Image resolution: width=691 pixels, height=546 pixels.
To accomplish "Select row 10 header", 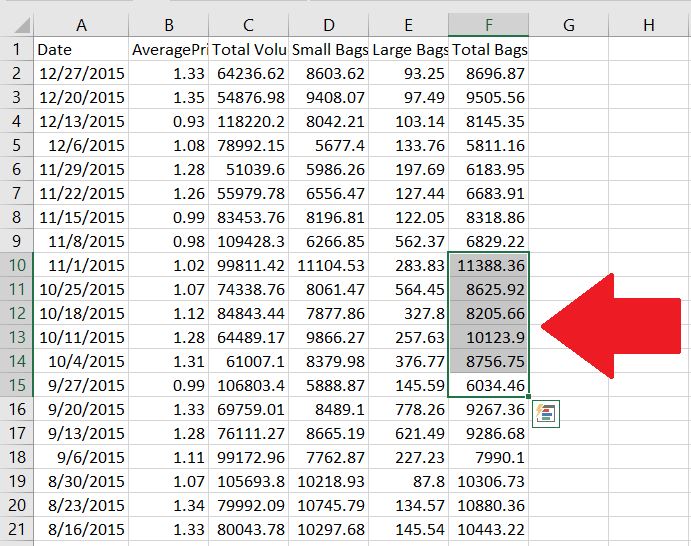I will click(17, 265).
